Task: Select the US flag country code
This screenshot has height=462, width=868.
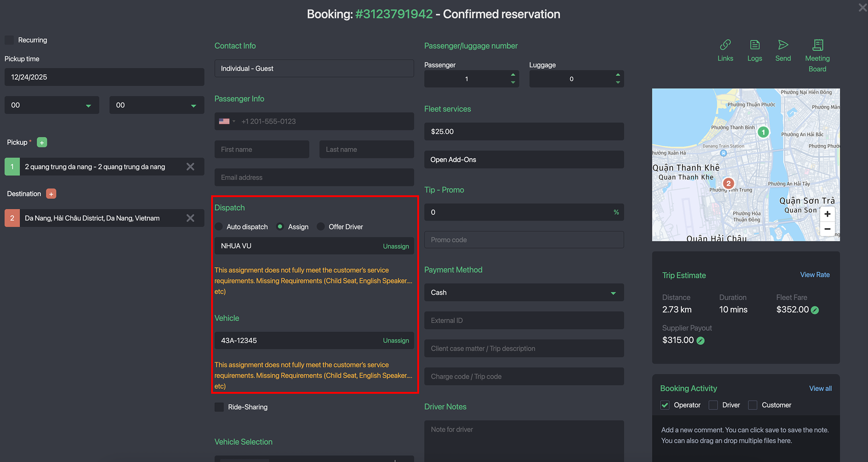Action: point(227,122)
